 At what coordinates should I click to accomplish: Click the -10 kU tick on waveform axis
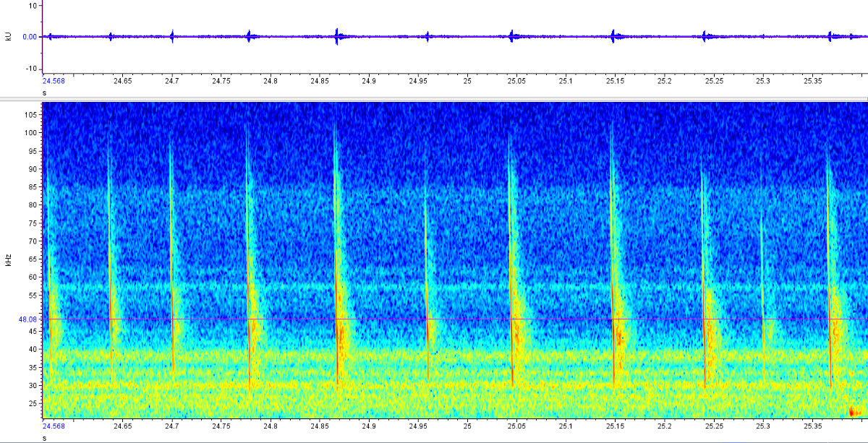click(x=31, y=69)
